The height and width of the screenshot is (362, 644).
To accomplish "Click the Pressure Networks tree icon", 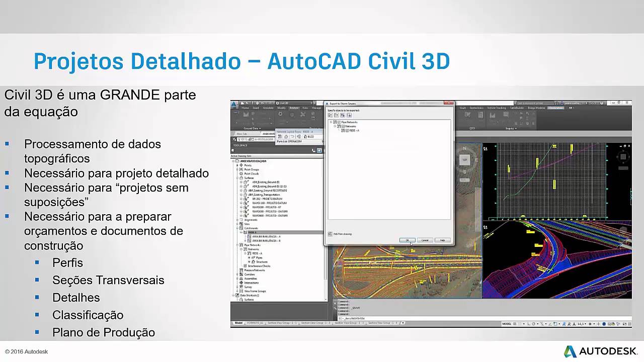I will [x=242, y=270].
